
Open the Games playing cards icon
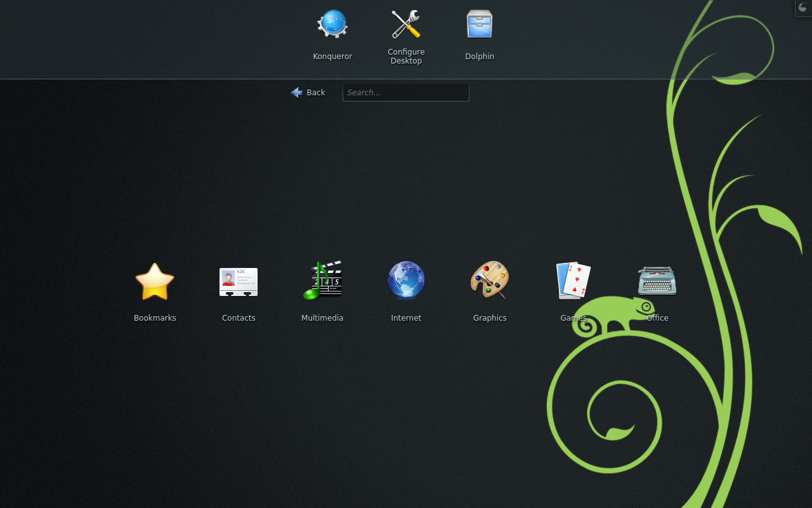coord(573,280)
